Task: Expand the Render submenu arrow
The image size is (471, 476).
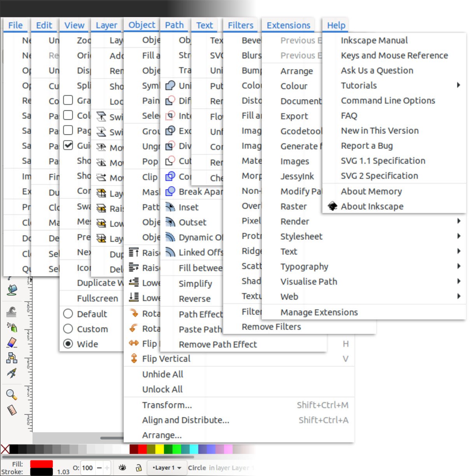Action: tap(459, 221)
